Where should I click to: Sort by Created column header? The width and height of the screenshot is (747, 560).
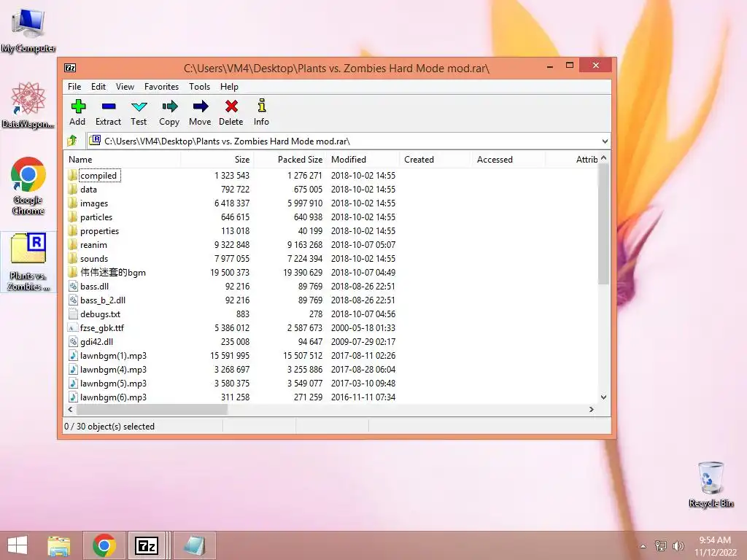pyautogui.click(x=436, y=160)
